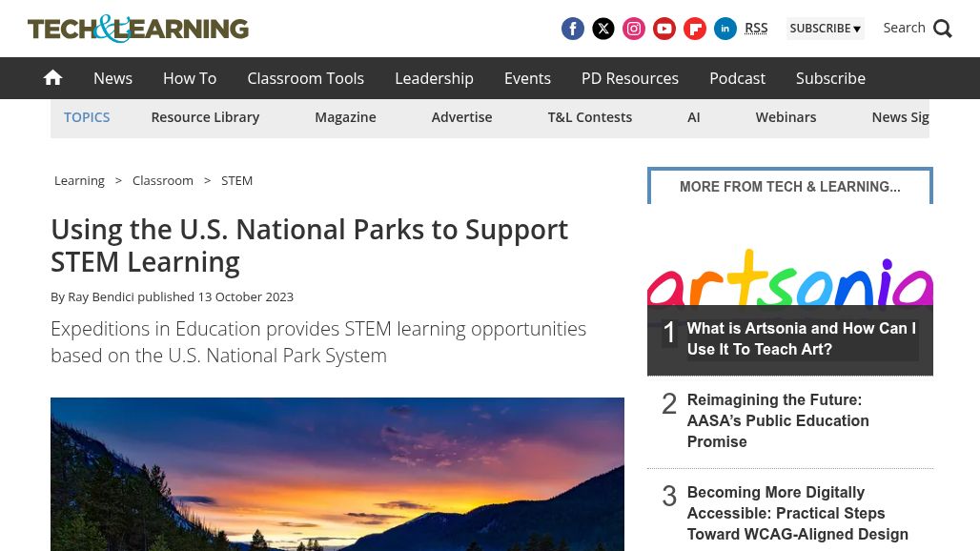Visit the Instagram profile icon
Viewport: 980px width, 551px height.
click(x=634, y=29)
